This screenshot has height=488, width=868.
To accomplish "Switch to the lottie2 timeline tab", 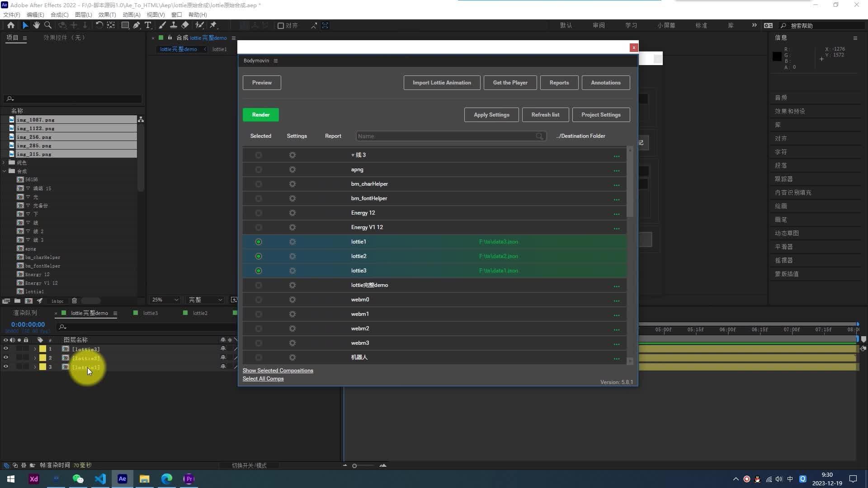I will point(200,313).
